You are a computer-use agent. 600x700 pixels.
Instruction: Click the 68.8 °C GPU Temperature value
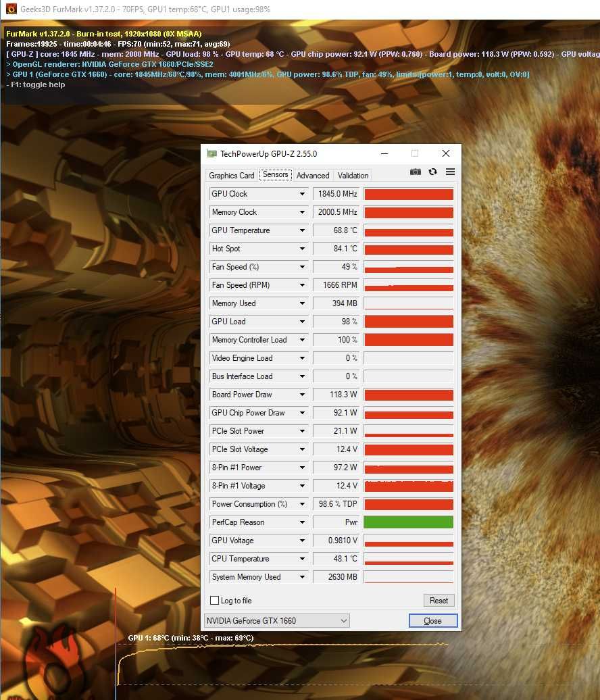point(336,230)
